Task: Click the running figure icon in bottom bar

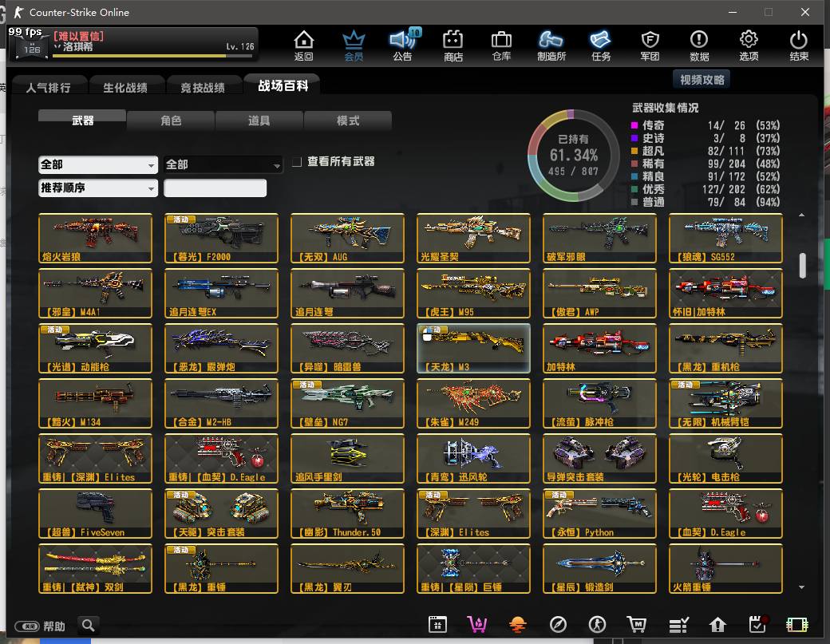Action: [598, 625]
